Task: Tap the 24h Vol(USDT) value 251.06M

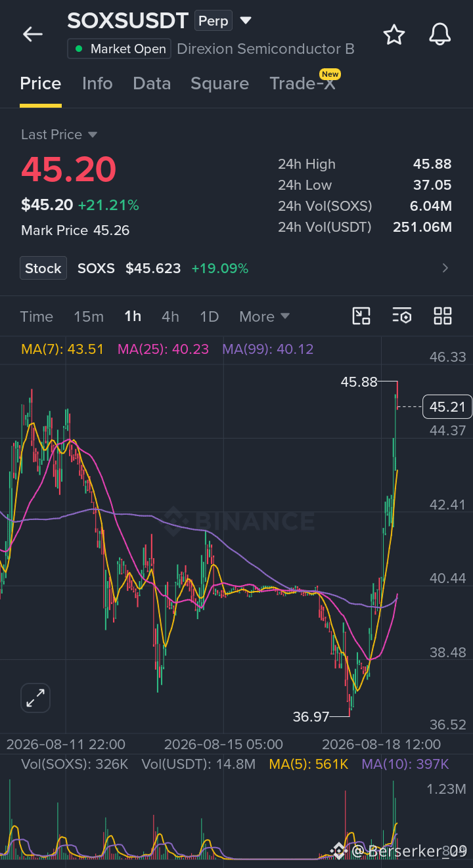Action: point(422,227)
